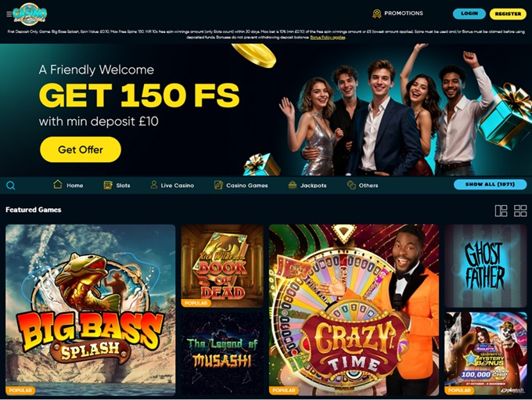
Task: Click the Slots machine icon
Action: (x=108, y=185)
